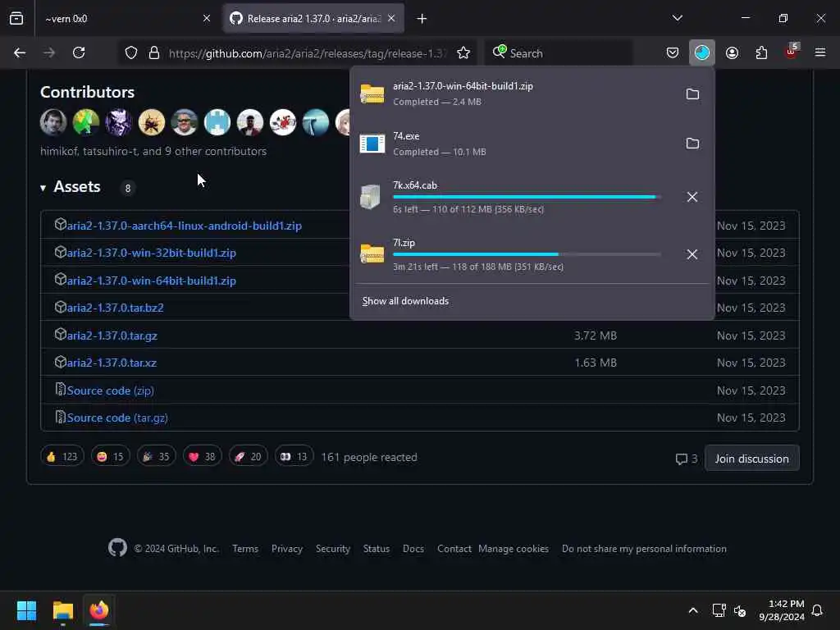
Task: Open Firefox account menu
Action: pyautogui.click(x=733, y=53)
